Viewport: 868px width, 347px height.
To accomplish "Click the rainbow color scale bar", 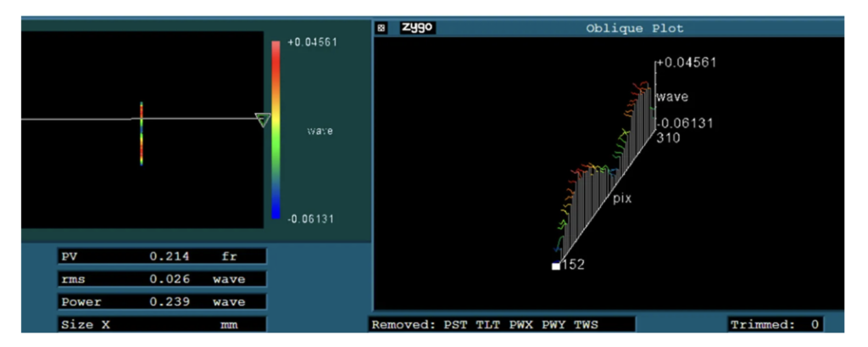I will point(275,129).
